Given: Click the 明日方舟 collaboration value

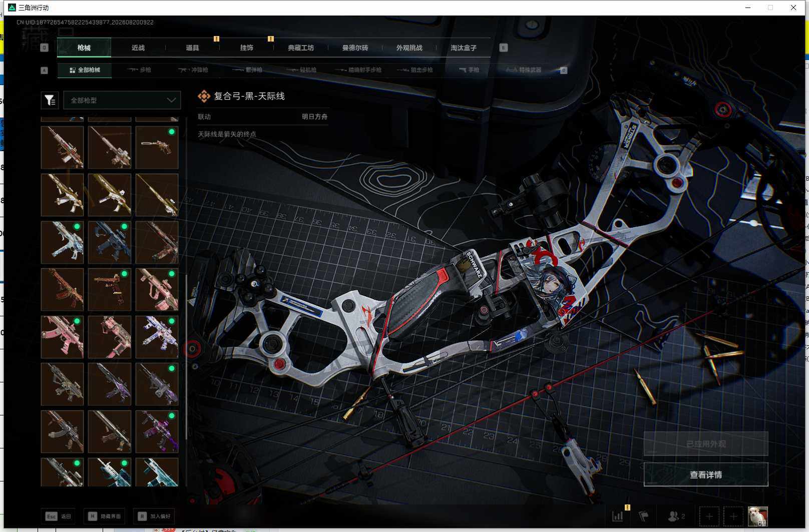Looking at the screenshot, I should 314,117.
